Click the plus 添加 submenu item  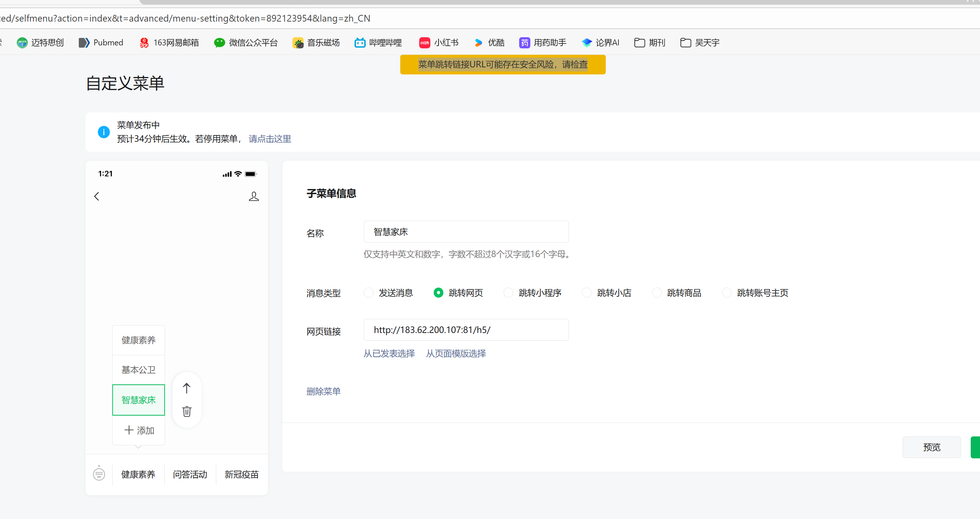tap(139, 430)
